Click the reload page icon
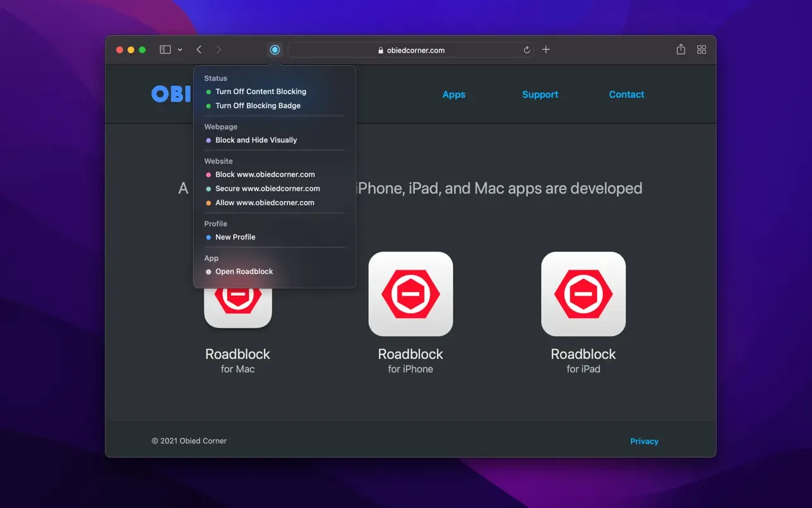The width and height of the screenshot is (812, 508). 527,50
